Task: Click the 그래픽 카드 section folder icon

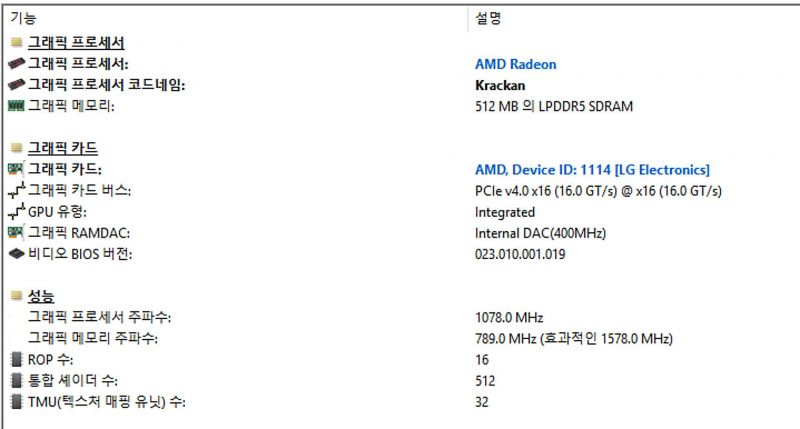Action: click(16, 148)
